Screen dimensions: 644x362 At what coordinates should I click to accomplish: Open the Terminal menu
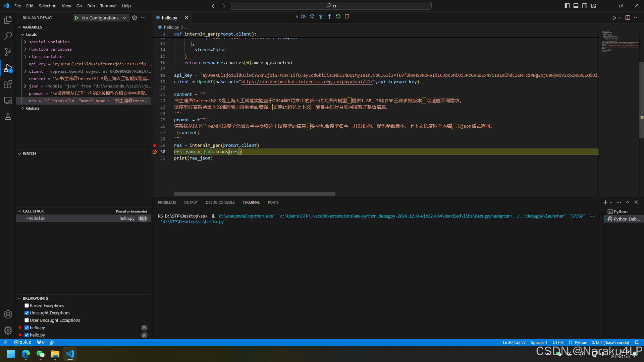[x=108, y=6]
